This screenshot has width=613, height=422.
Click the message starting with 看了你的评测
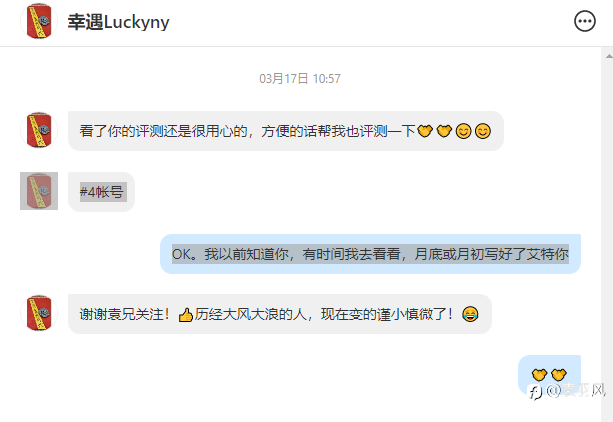coord(286,131)
